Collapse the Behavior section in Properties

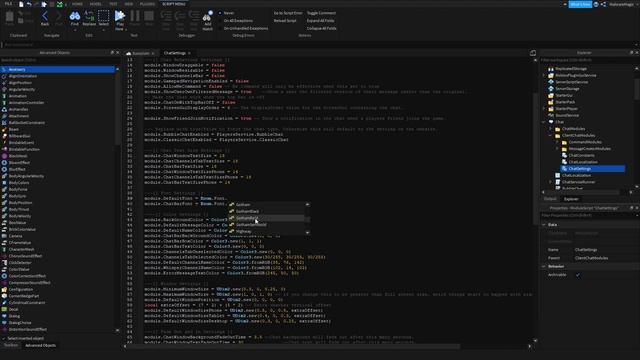click(x=544, y=266)
